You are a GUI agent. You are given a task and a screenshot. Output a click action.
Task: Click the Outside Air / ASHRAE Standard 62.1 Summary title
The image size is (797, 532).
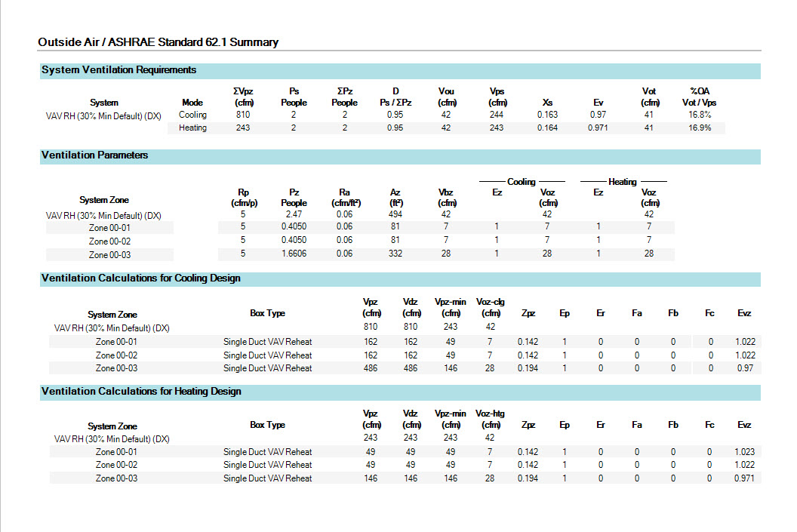[x=158, y=42]
